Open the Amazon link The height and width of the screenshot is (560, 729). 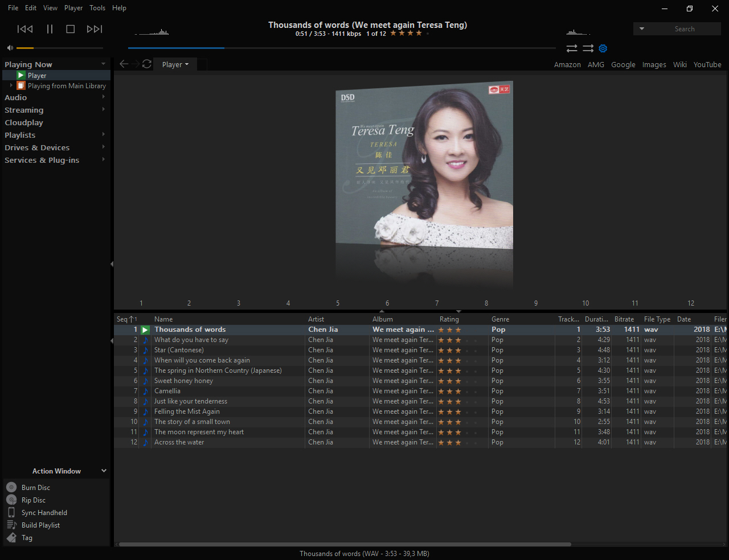pos(567,65)
